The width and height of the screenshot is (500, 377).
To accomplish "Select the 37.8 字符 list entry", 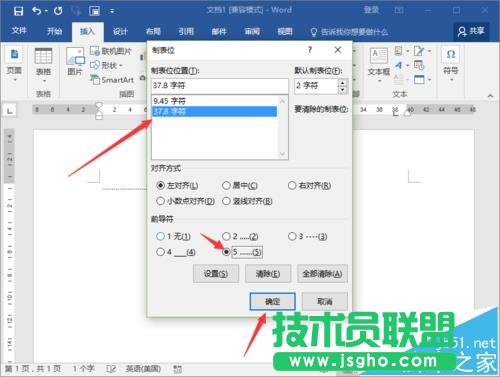I will click(214, 111).
